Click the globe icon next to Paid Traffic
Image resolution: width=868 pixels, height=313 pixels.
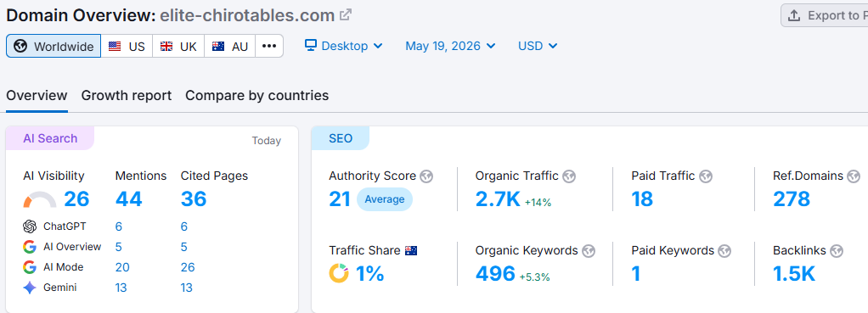click(705, 176)
